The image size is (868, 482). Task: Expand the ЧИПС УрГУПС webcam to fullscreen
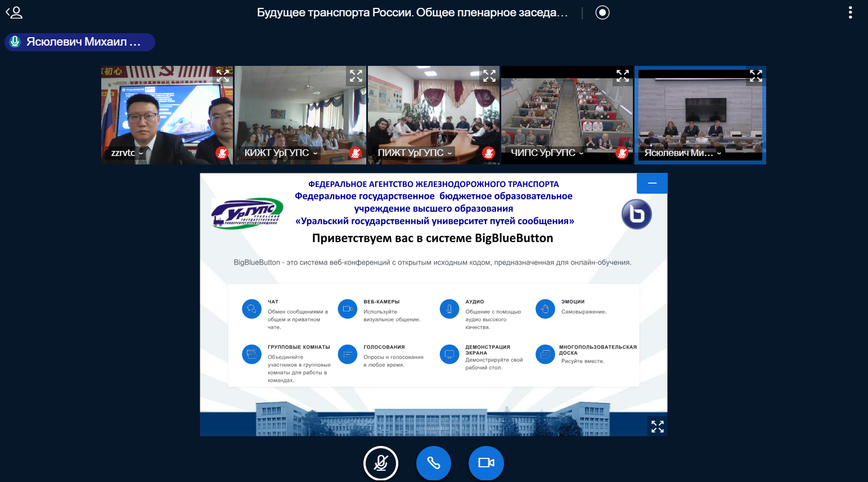click(623, 75)
